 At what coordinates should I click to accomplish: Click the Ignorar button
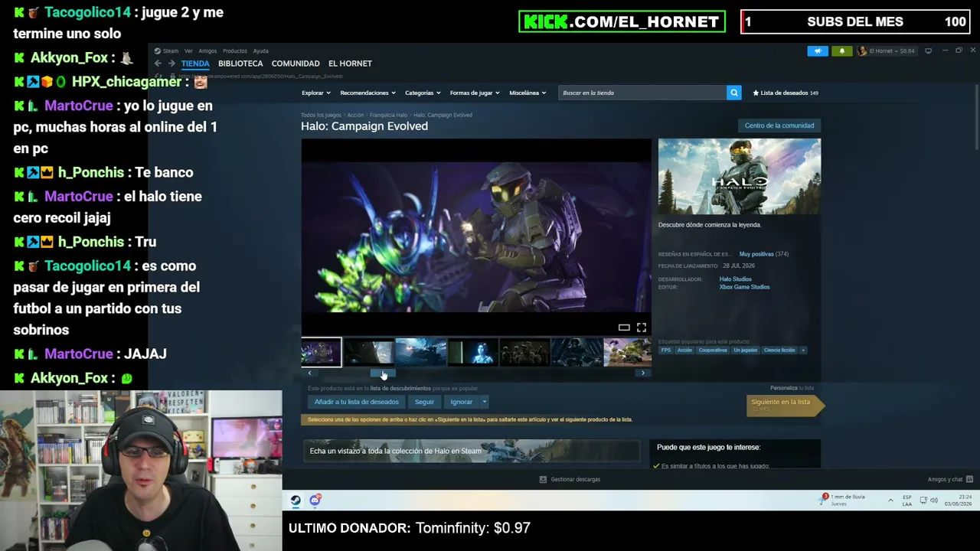pos(461,402)
